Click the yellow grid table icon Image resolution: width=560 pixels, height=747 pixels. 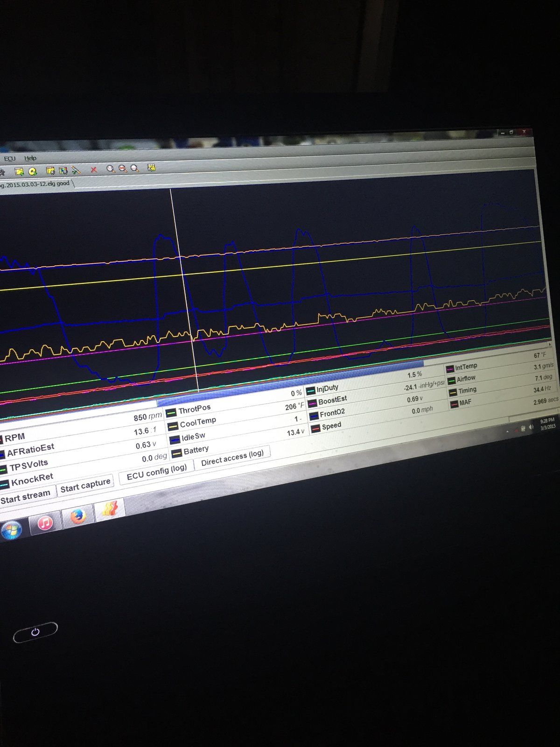point(151,168)
